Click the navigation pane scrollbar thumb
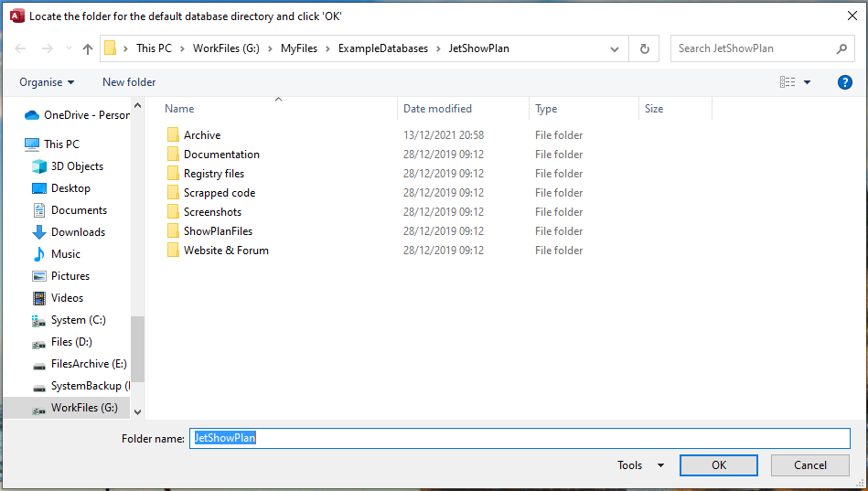868x491 pixels. click(x=138, y=349)
